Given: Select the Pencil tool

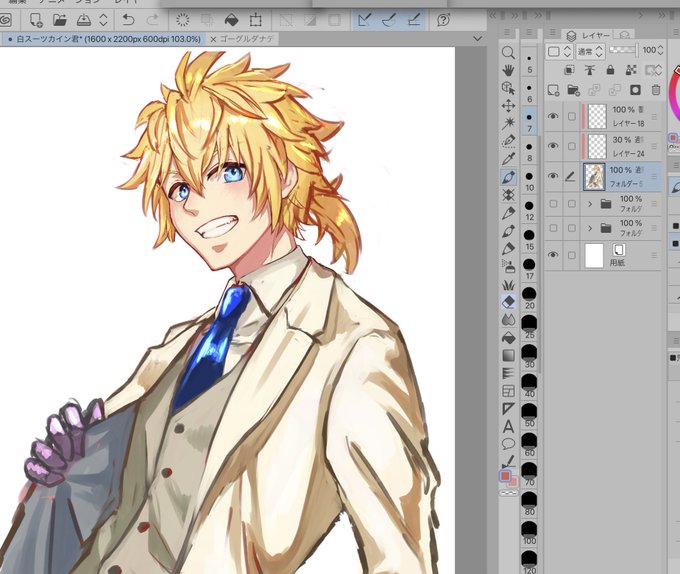Looking at the screenshot, I should 508,213.
